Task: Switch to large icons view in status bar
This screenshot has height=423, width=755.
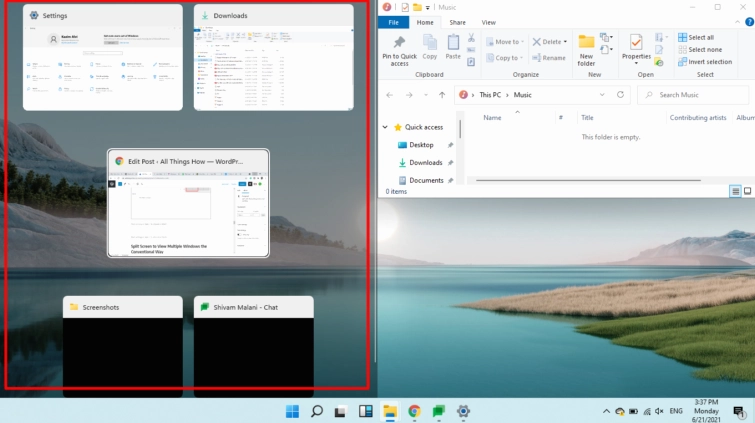Action: point(747,191)
